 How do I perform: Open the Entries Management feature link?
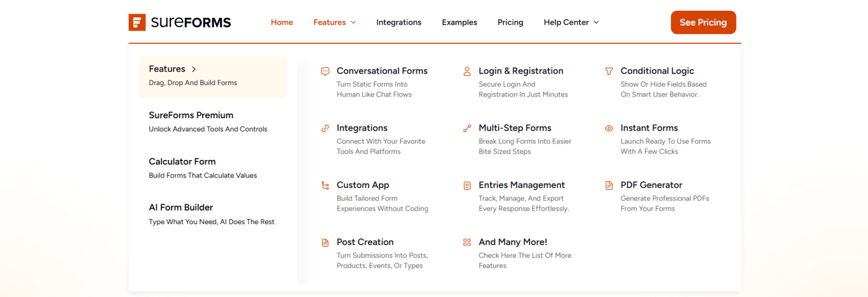[x=522, y=185]
